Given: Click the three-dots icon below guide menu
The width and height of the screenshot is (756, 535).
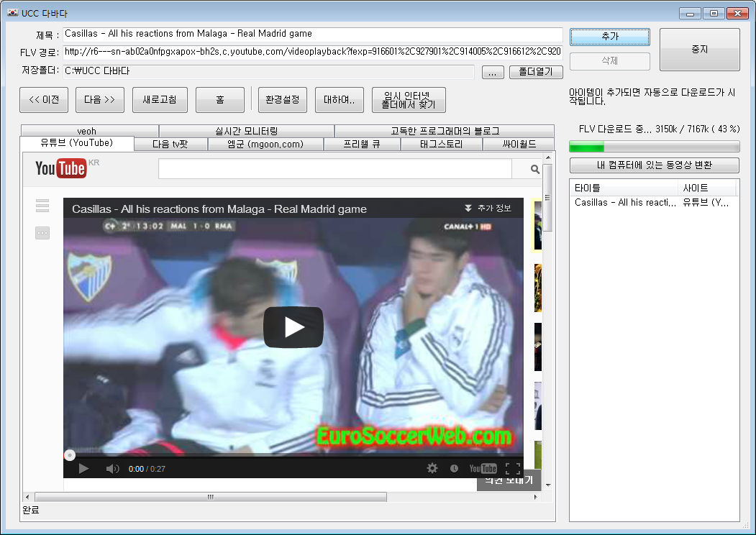Looking at the screenshot, I should (42, 233).
